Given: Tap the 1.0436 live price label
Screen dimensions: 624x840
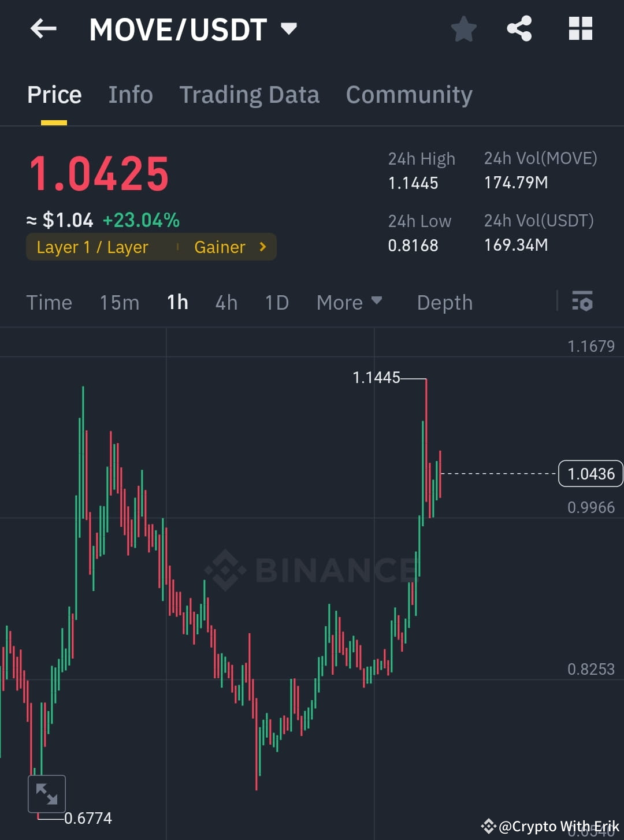Looking at the screenshot, I should click(x=590, y=473).
